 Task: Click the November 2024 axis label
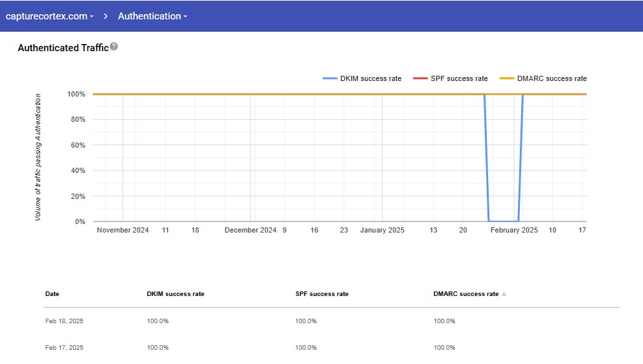pos(123,231)
